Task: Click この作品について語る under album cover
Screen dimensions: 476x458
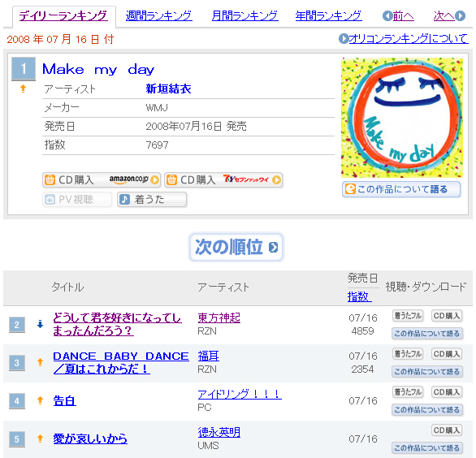Action: 401,189
